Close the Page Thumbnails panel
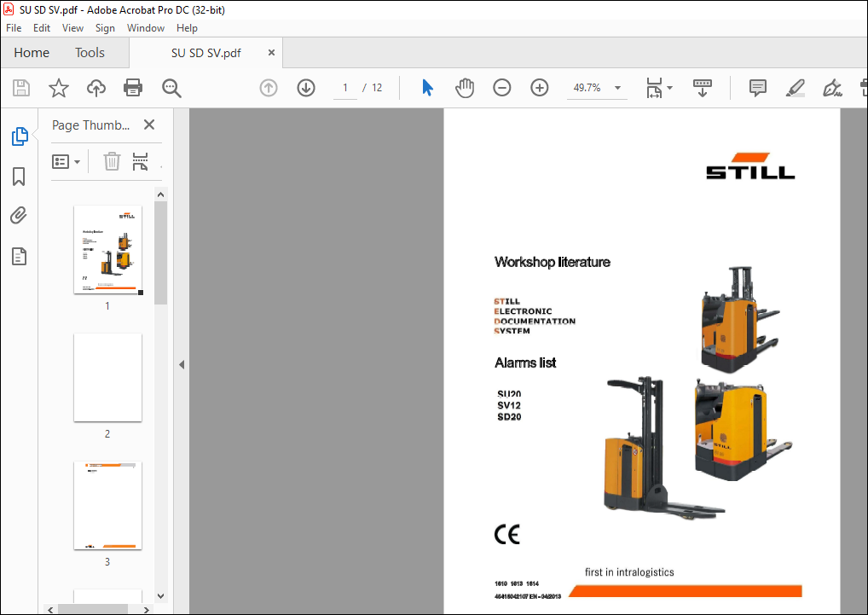The width and height of the screenshot is (868, 615). [149, 125]
